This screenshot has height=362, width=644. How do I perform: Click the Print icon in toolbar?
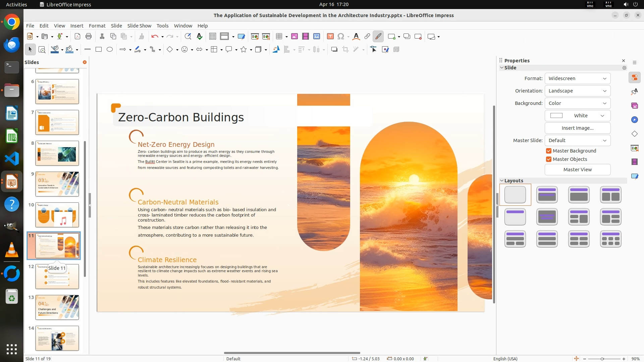(89, 37)
